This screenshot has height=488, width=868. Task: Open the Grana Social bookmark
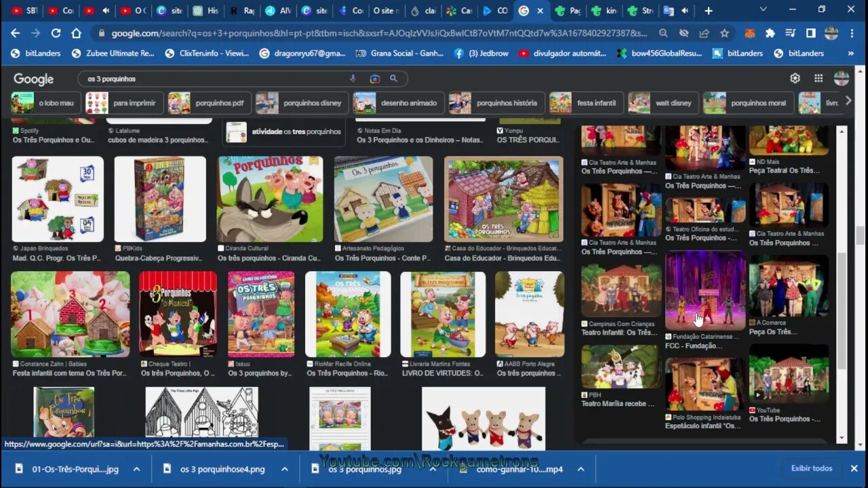(x=399, y=53)
